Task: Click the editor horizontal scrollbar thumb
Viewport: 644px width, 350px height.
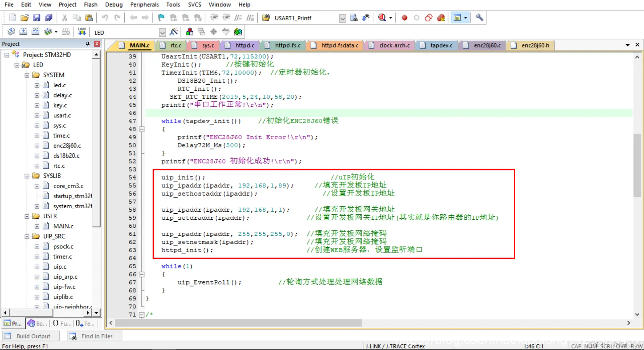Action: [238, 323]
